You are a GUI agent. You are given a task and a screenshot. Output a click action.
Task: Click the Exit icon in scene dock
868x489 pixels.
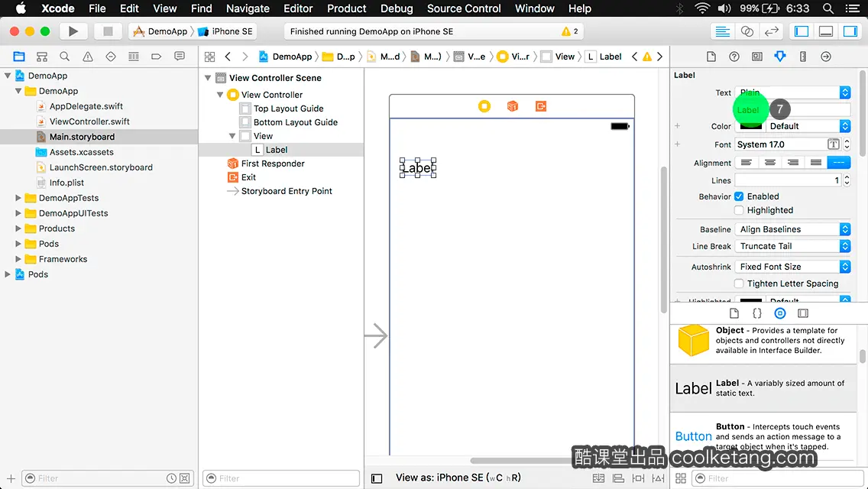pyautogui.click(x=541, y=105)
